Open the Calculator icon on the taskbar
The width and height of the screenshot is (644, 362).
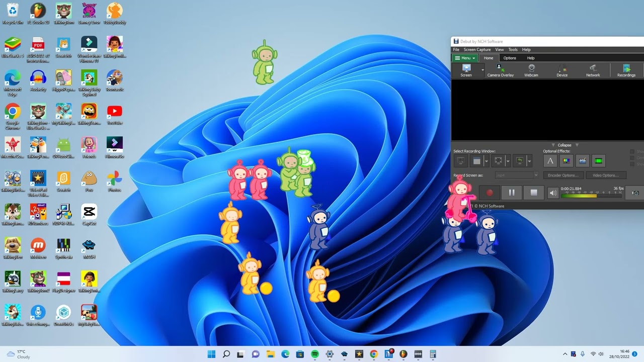(x=433, y=354)
